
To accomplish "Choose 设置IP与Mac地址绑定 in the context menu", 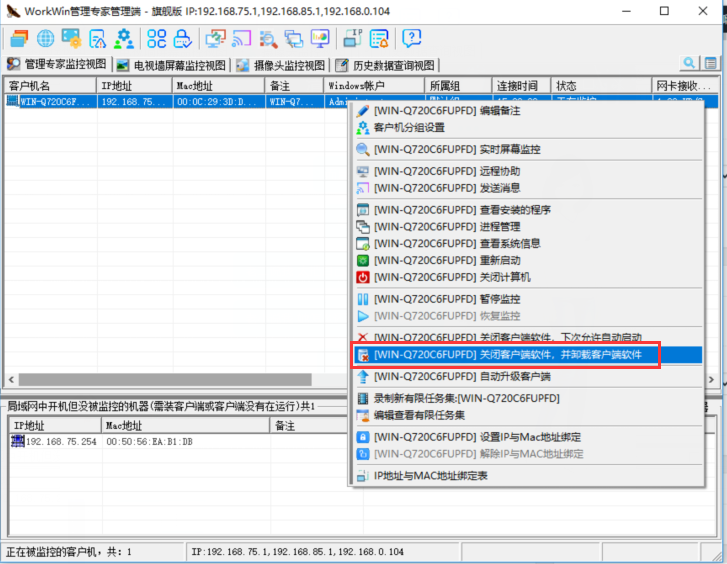I will (527, 437).
